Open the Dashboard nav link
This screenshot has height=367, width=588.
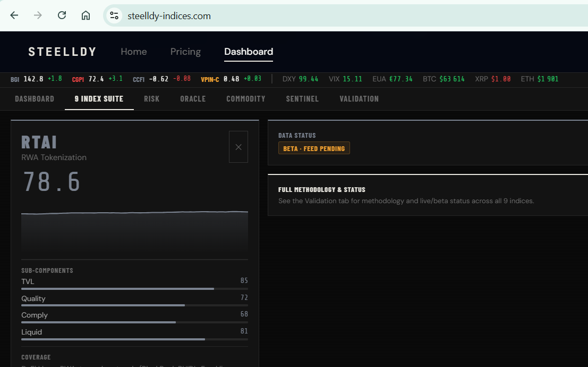(x=249, y=52)
